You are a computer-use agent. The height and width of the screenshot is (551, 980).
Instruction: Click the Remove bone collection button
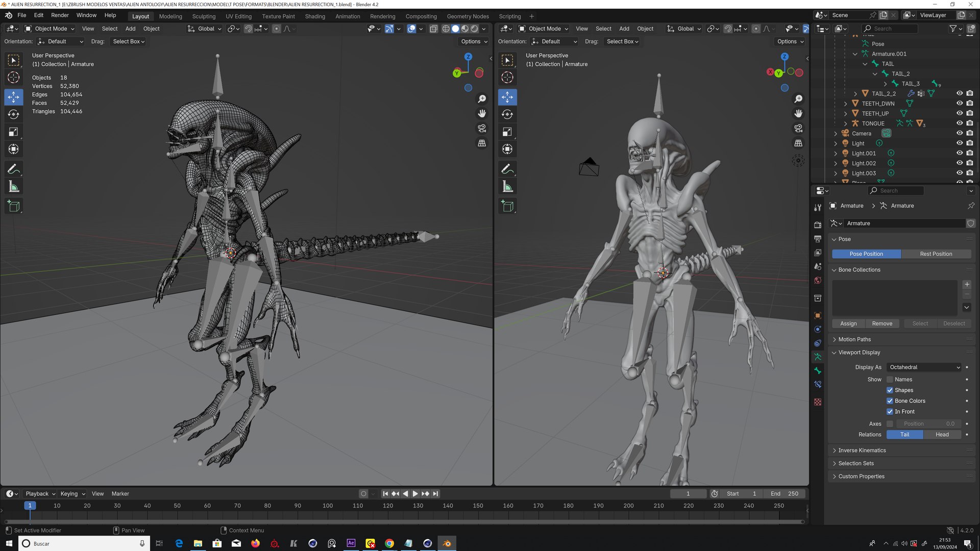point(882,323)
